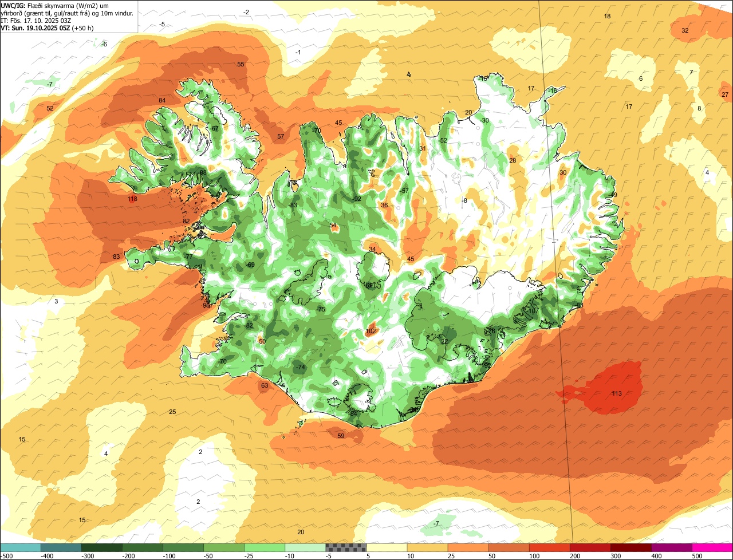
Task: Click the 50 to 100 orange swatch
Action: [509, 547]
